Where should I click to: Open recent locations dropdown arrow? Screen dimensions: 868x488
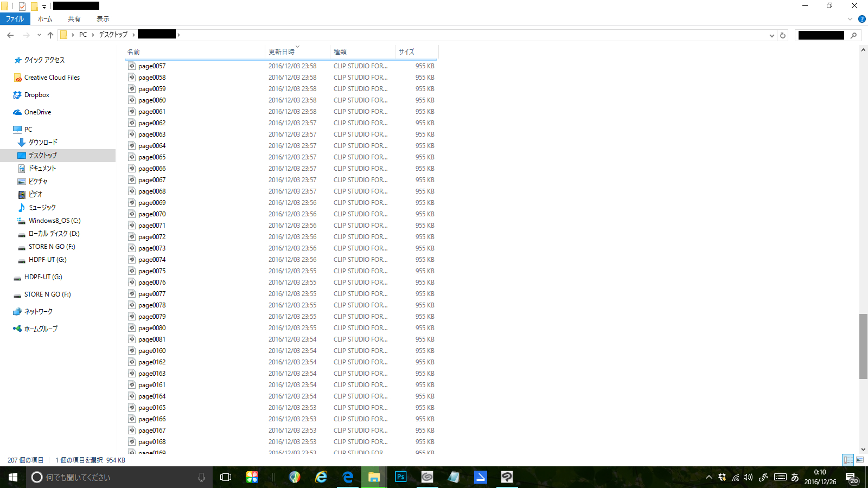pos(39,35)
